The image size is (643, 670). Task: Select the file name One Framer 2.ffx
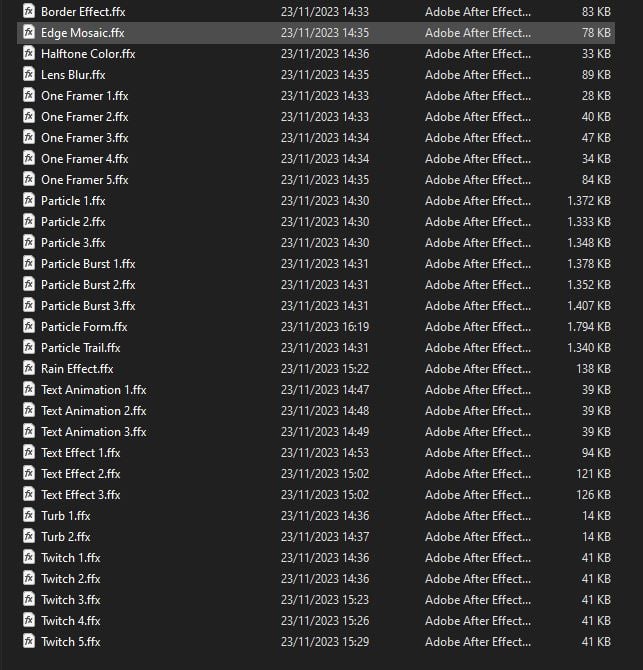point(85,117)
